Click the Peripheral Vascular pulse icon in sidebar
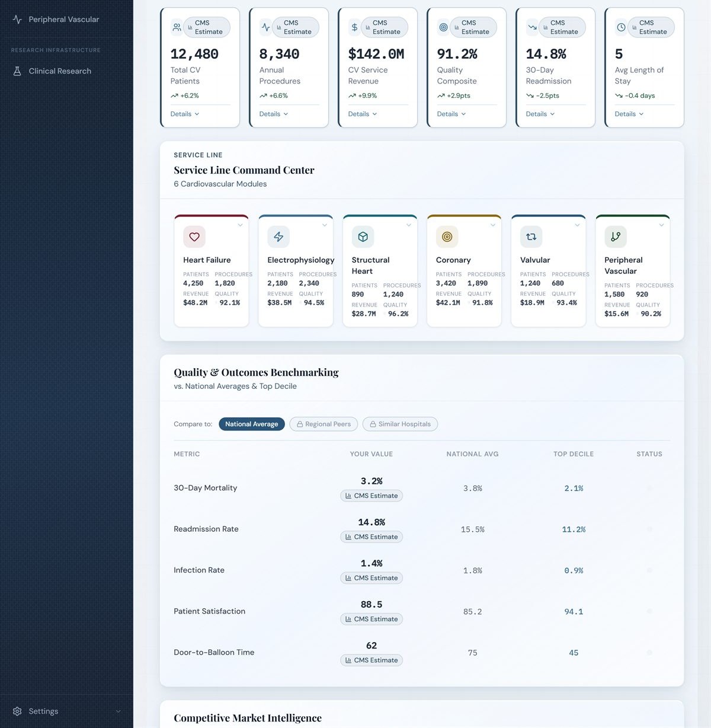 click(x=17, y=20)
